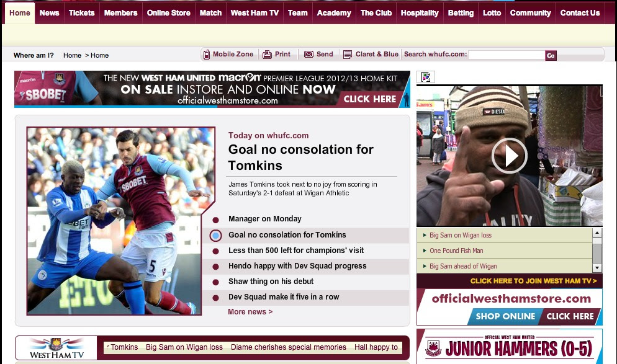Open the Online Store menu

pyautogui.click(x=169, y=13)
